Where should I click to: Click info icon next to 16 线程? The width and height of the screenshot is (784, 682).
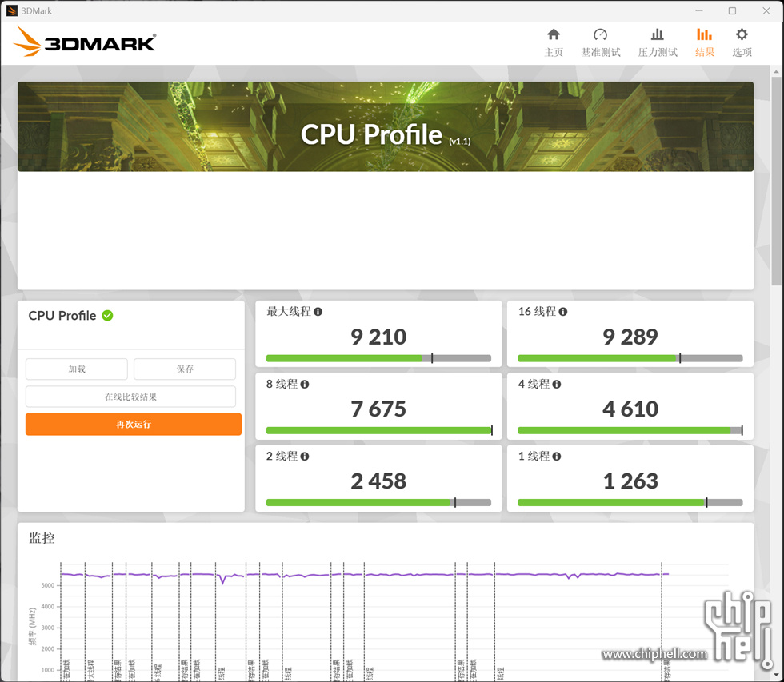click(563, 312)
